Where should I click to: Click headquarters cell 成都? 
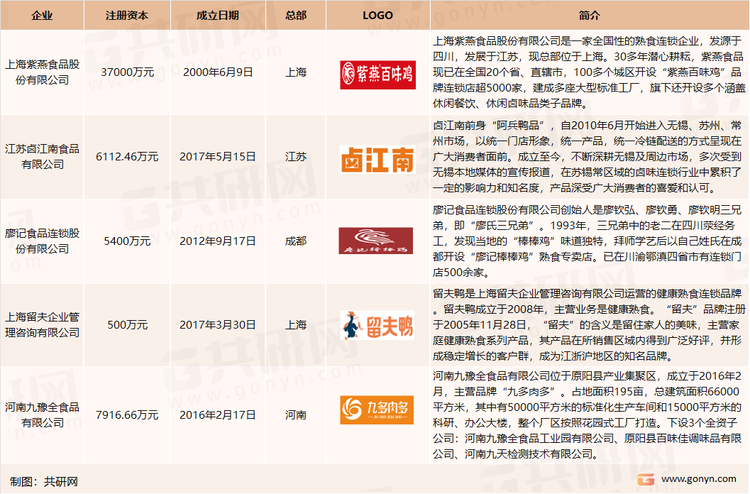(x=296, y=241)
